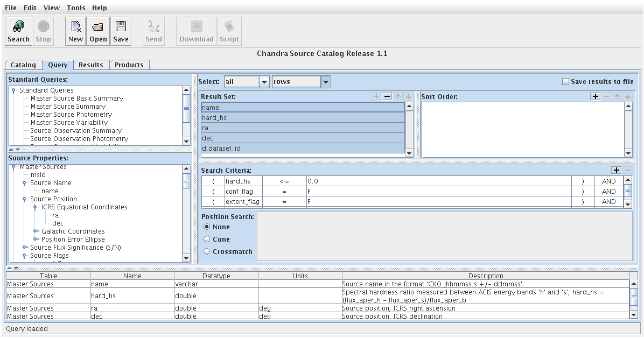Click the Source Properties vertical scrollbar
The width and height of the screenshot is (644, 338).
[x=186, y=215]
